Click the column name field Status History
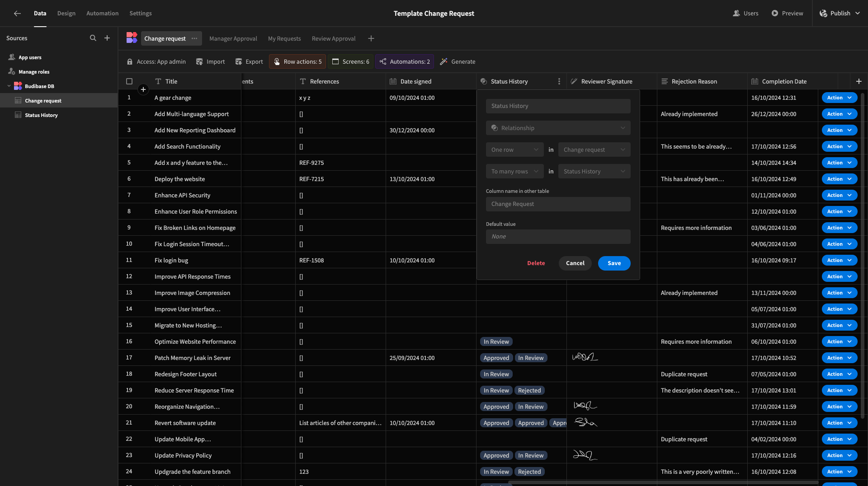868x486 pixels. click(x=558, y=106)
